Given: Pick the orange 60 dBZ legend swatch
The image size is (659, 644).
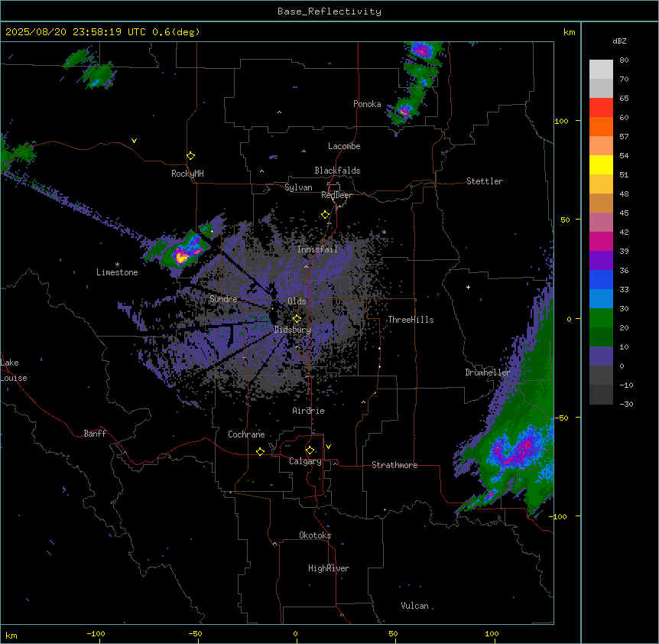Looking at the screenshot, I should pos(601,126).
